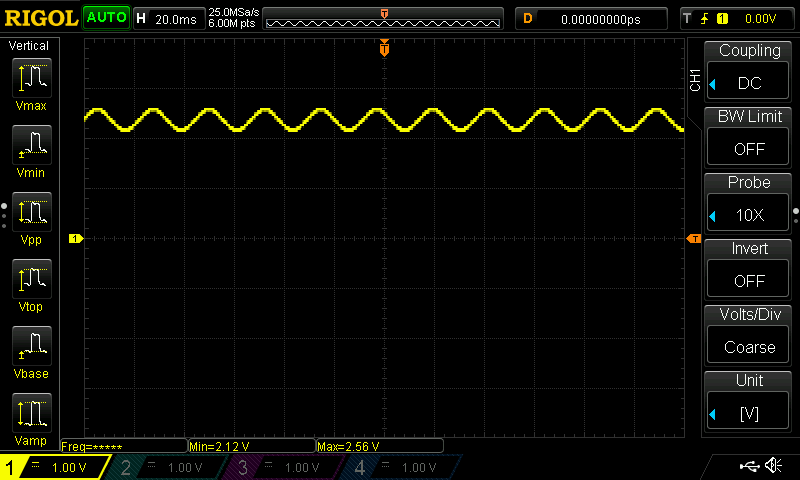
Task: Click the waveform memory overview bar
Action: coord(383,19)
